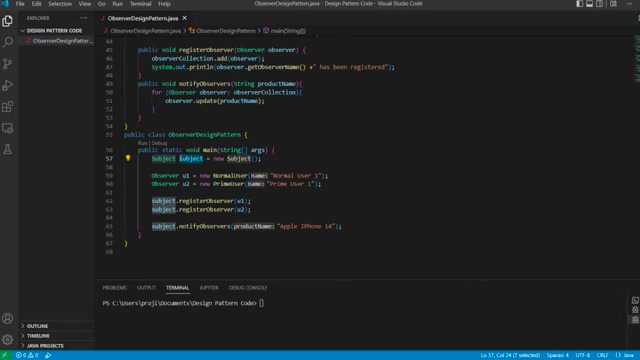Open the Accounts icon
This screenshot has width=640, height=360.
point(7,318)
